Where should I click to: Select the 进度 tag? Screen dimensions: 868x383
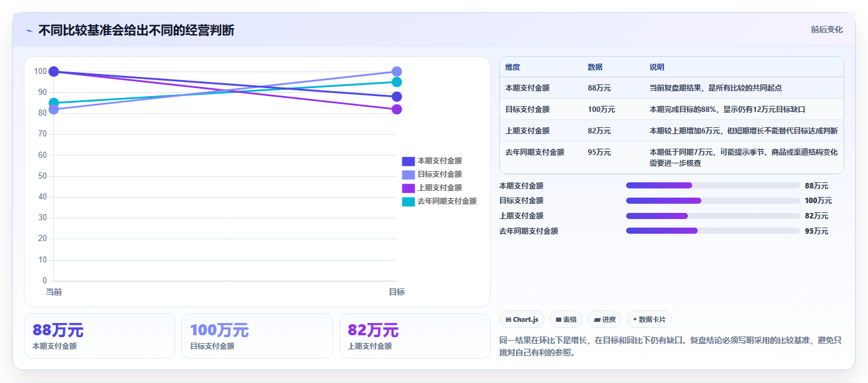(x=604, y=319)
